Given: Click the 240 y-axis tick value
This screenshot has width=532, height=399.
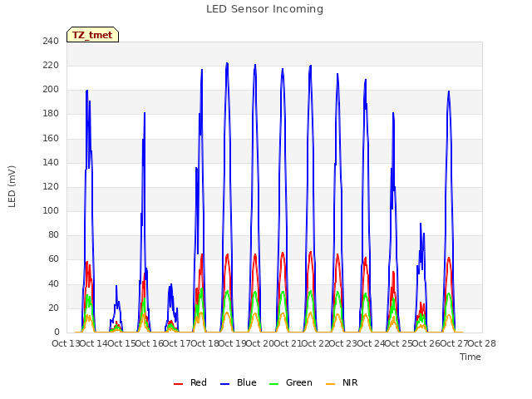Looking at the screenshot, I should [x=51, y=41].
